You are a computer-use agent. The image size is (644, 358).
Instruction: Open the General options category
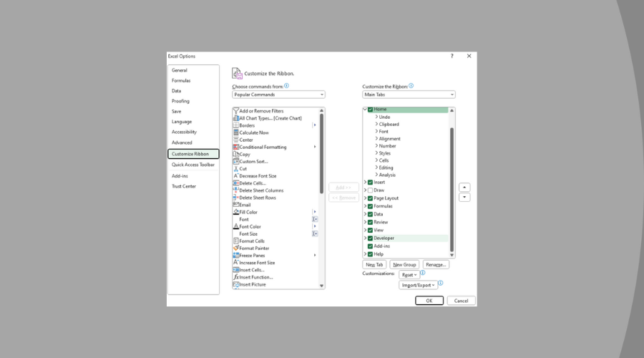(193, 70)
